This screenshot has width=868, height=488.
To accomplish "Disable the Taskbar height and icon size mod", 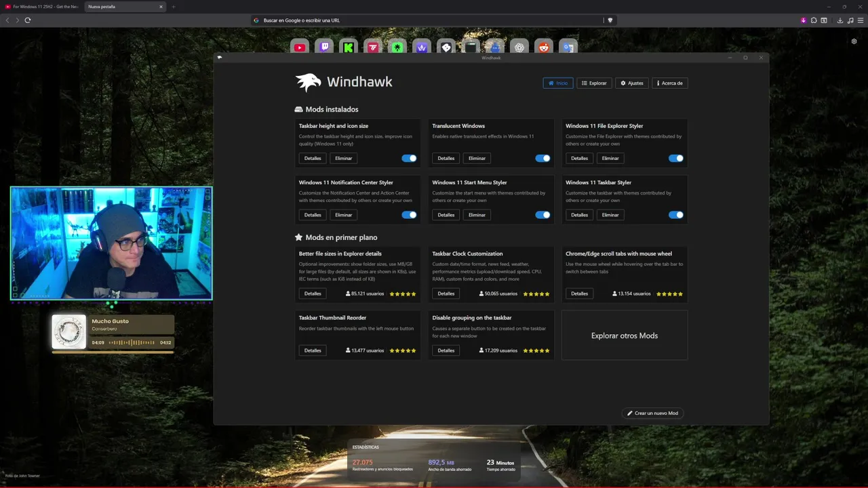I will 409,158.
